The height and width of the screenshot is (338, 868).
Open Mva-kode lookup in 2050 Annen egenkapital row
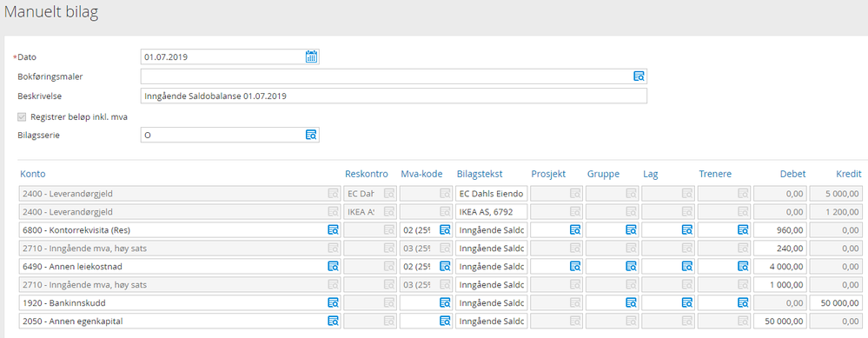[x=445, y=321]
